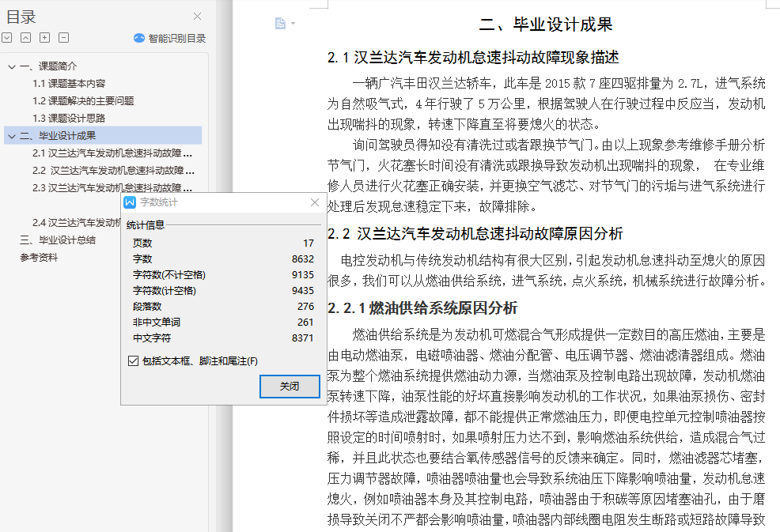This screenshot has width=780, height=532.
Task: Close the 目录 navigation pane
Action: click(198, 17)
